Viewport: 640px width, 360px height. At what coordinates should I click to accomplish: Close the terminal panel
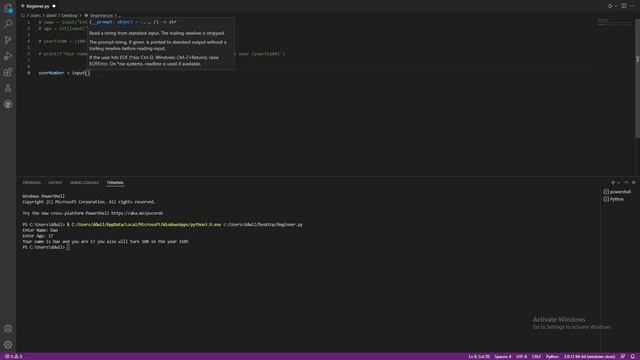pos(633,182)
